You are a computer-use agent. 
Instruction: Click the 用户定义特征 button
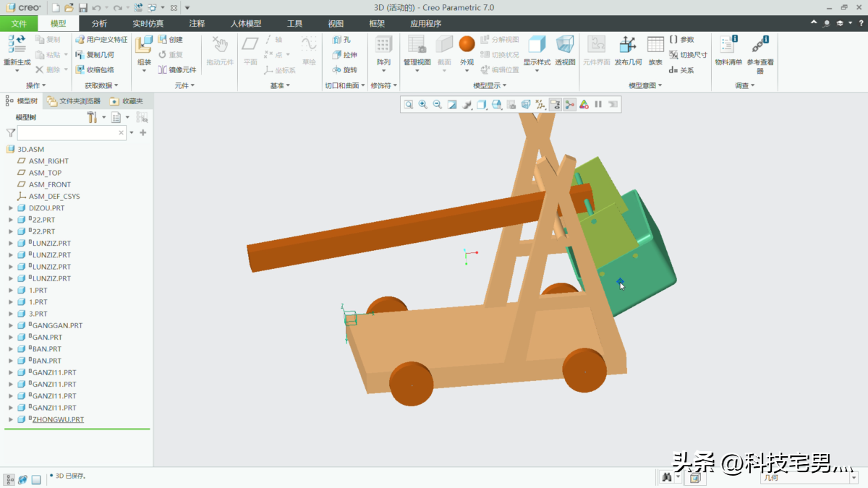pyautogui.click(x=101, y=40)
